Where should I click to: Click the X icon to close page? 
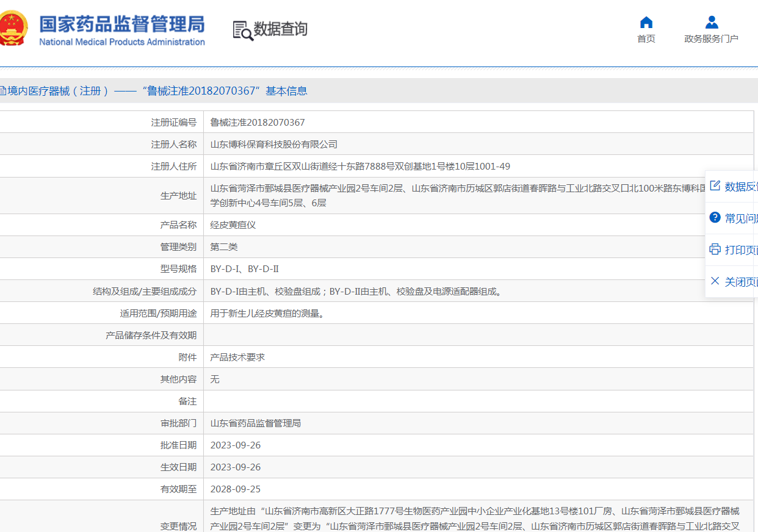pyautogui.click(x=715, y=281)
